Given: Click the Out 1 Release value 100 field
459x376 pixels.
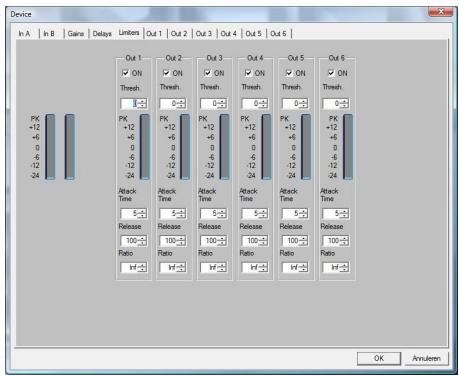Looking at the screenshot, I should click(129, 240).
